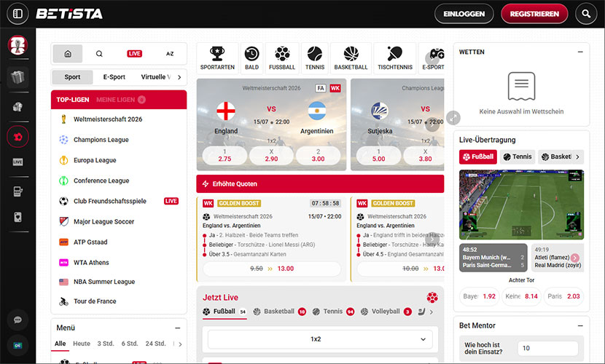Viewport: 605px width, 364px height.
Task: Open the slot machine icon in left sidebar
Action: point(17,191)
